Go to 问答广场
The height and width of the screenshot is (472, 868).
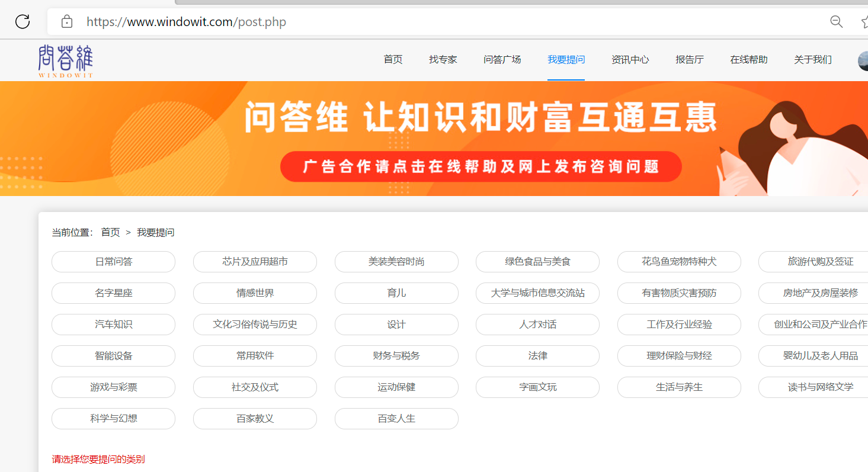click(x=502, y=59)
